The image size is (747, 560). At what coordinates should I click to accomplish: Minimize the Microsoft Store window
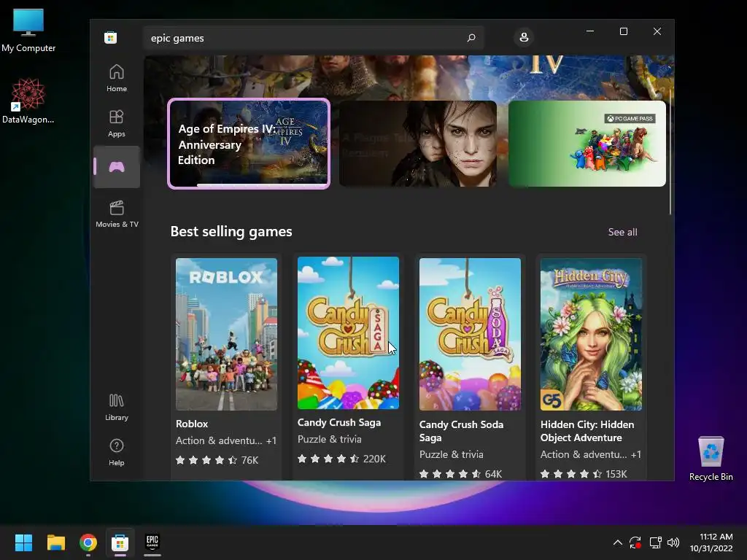pyautogui.click(x=589, y=31)
